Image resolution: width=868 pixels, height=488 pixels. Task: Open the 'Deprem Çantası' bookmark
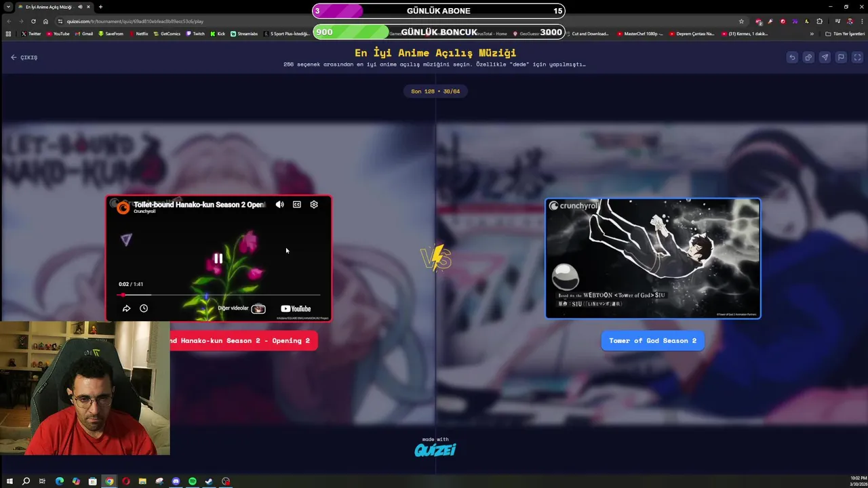click(x=692, y=34)
